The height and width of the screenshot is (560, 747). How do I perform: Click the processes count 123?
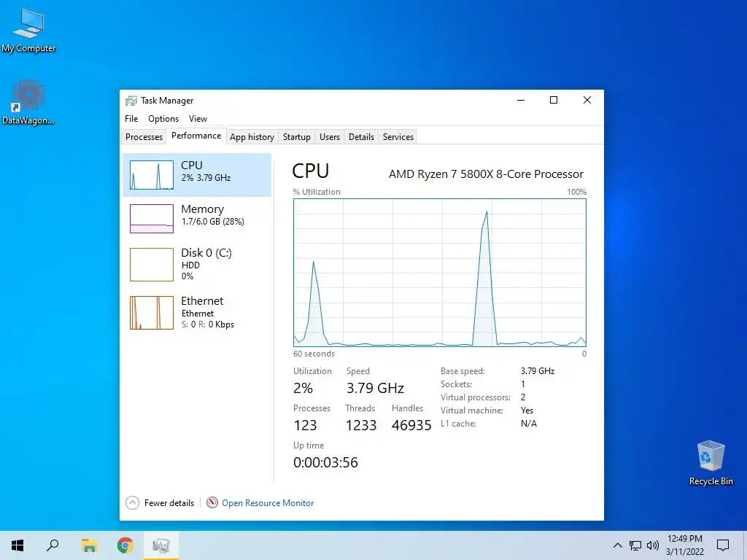305,425
